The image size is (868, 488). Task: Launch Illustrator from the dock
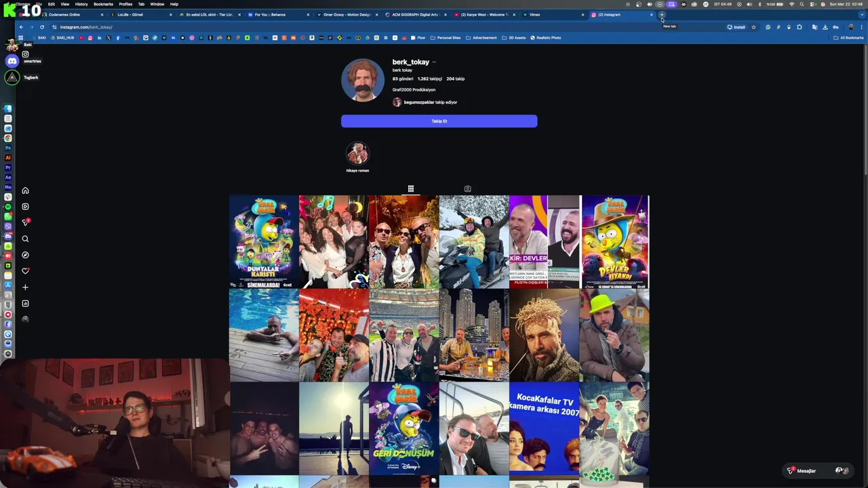point(8,157)
